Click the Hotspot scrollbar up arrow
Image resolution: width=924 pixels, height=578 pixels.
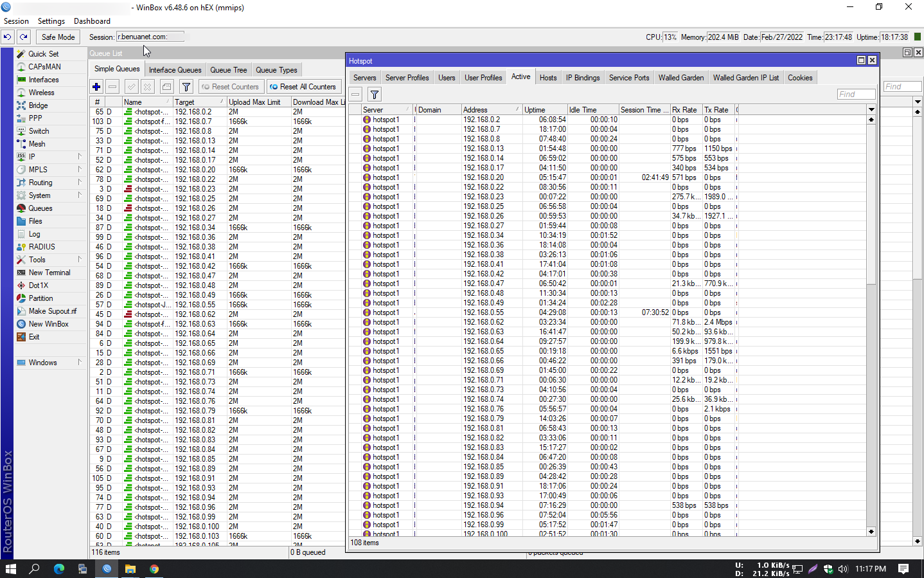click(871, 120)
